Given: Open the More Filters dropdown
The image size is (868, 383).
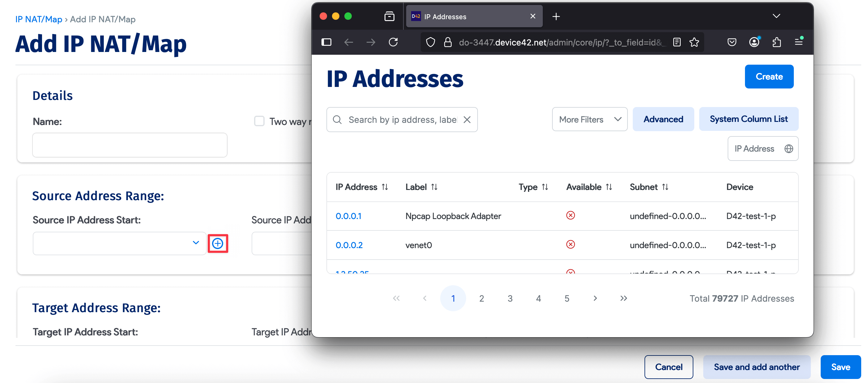Looking at the screenshot, I should point(589,119).
